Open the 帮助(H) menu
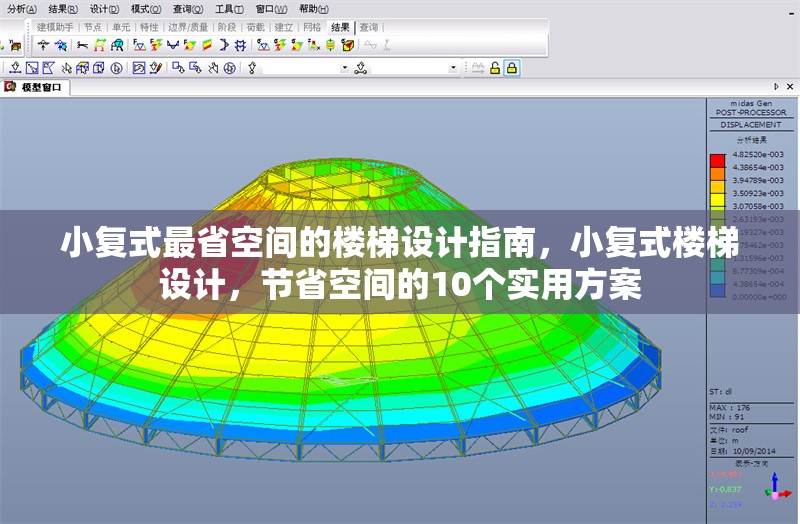This screenshot has height=524, width=800. [314, 9]
